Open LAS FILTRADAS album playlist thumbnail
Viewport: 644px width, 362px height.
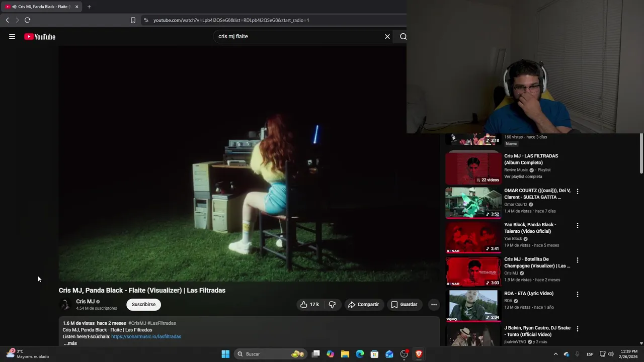pos(473,168)
